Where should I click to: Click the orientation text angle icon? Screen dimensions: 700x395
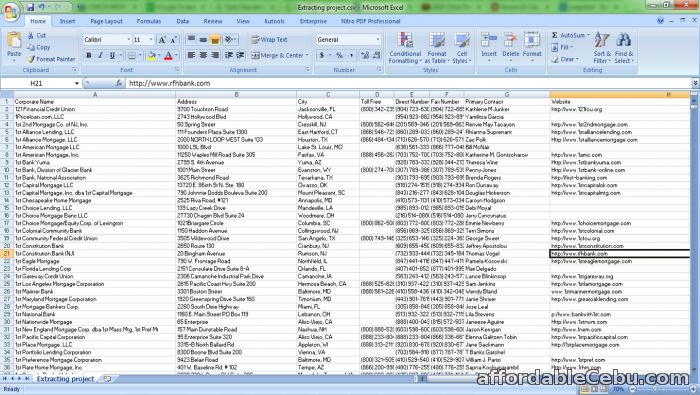coord(229,40)
